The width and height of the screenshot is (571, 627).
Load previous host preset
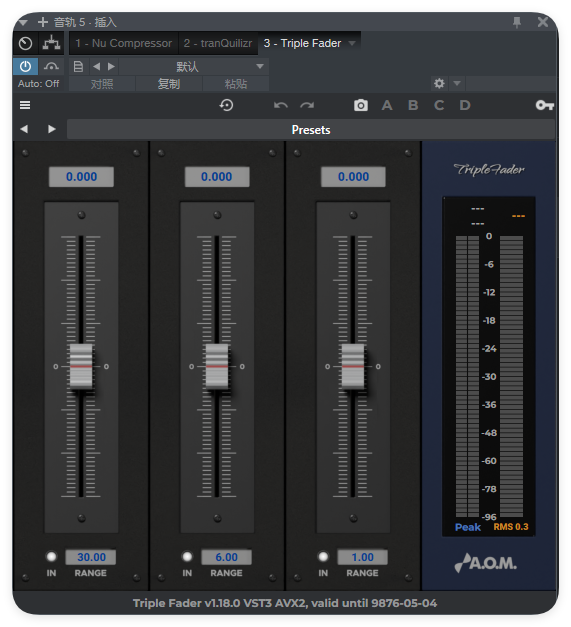click(x=96, y=66)
